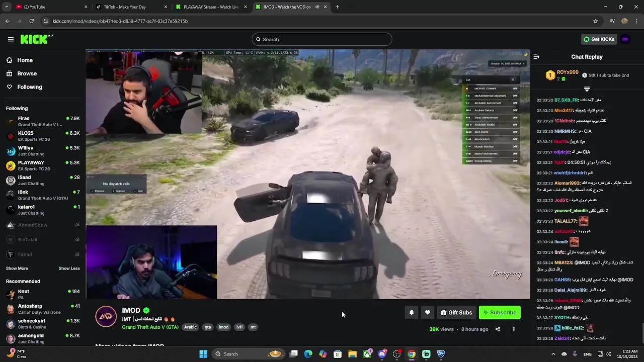Open iSaad channel in Following list

coord(43,180)
